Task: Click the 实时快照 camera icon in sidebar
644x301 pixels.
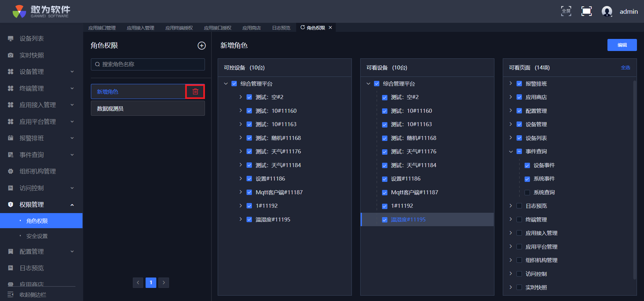Action: [11, 55]
